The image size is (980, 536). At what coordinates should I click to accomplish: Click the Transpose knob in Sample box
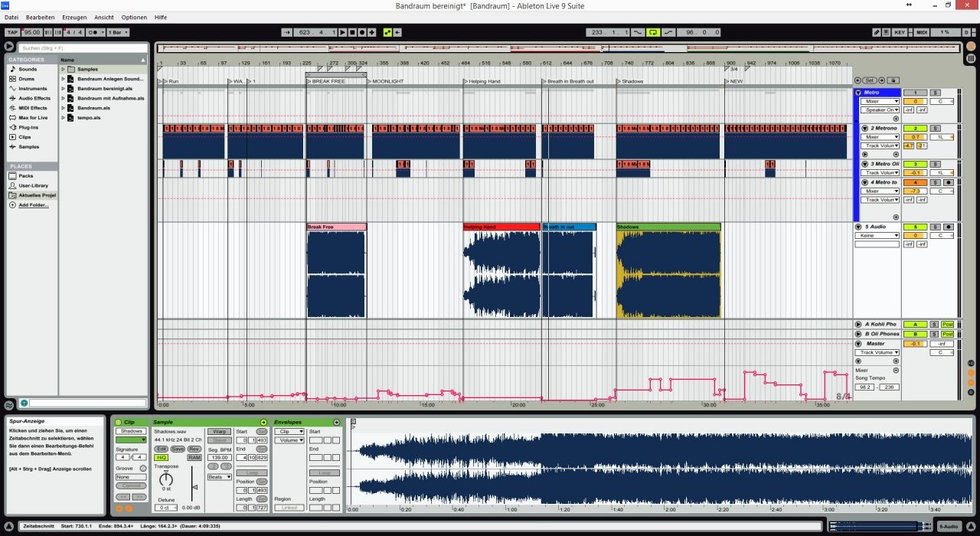[x=166, y=479]
